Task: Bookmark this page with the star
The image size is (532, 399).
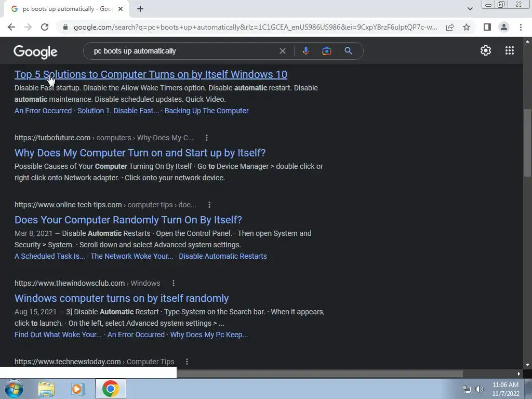Action: 467,27
